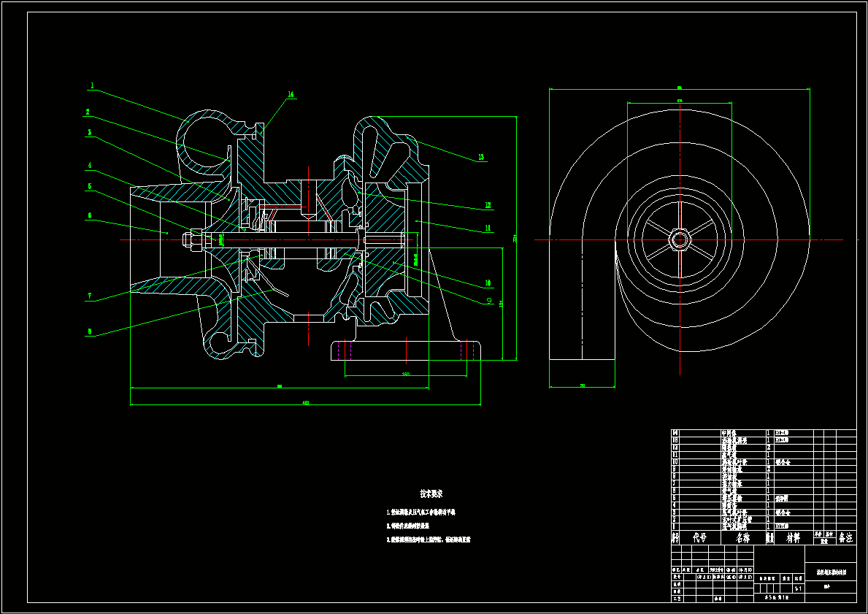Select the part callout number 1

pos(93,86)
